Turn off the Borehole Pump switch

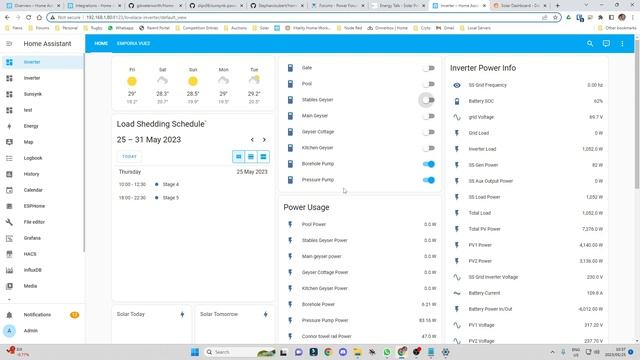coord(429,164)
